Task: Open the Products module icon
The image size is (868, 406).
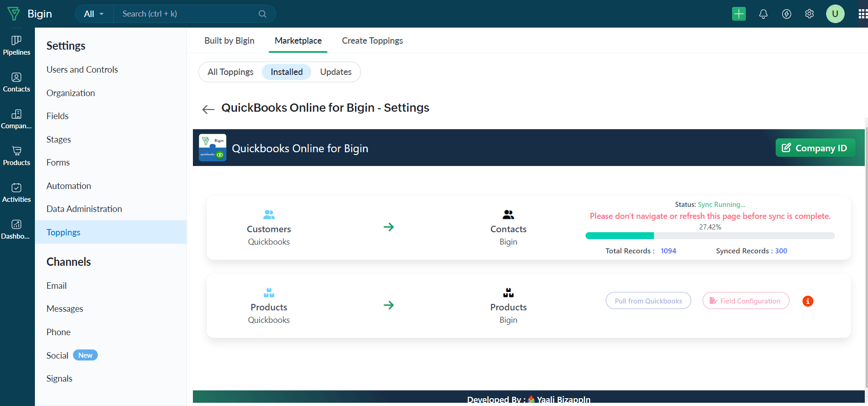Action: point(17,156)
